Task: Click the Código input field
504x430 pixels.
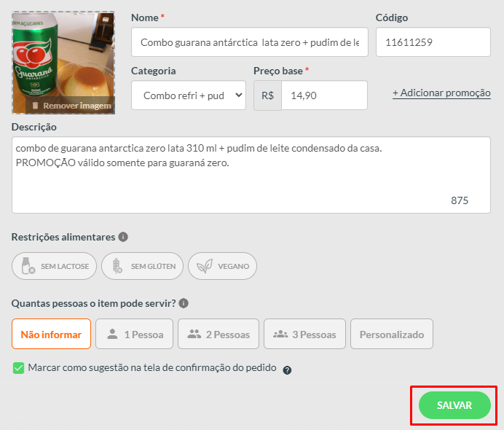Action: [433, 42]
